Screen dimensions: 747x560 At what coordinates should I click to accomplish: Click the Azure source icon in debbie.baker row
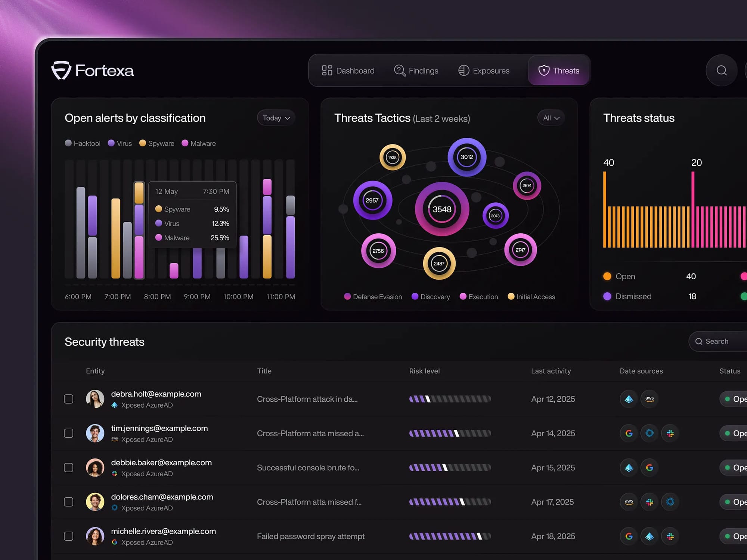click(x=629, y=467)
